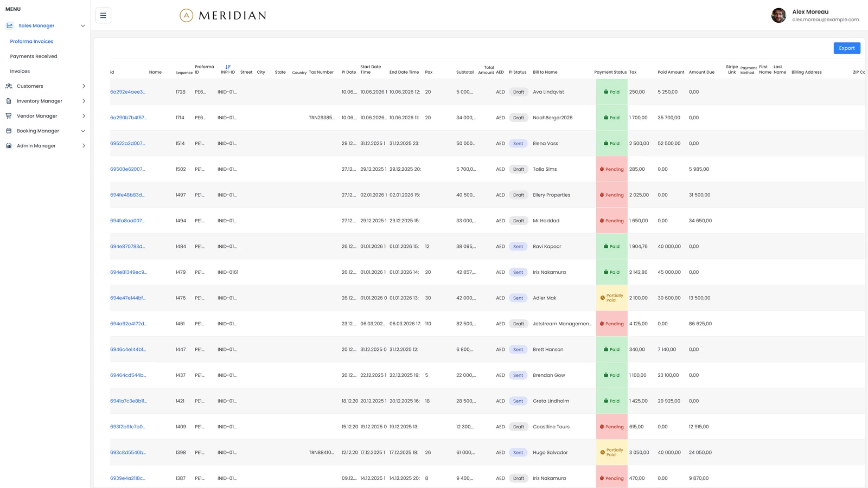This screenshot has width=868, height=488.
Task: Click 'INID-0161' cell in row 1479
Action: (228, 272)
